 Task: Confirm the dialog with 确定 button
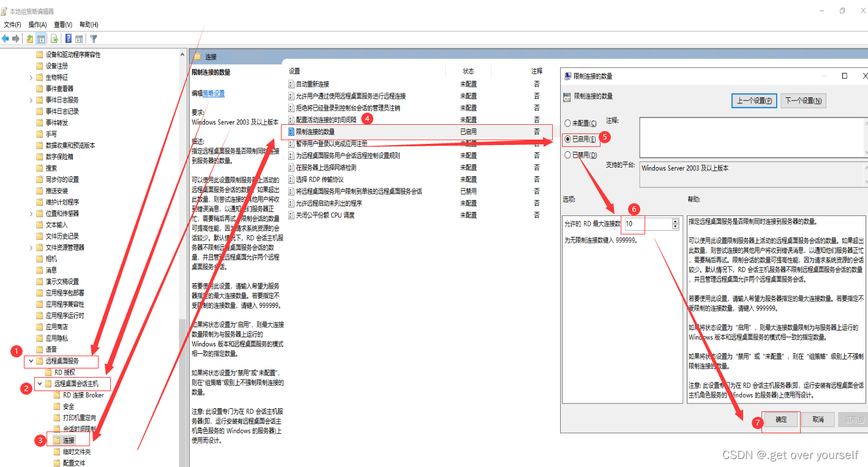[781, 419]
